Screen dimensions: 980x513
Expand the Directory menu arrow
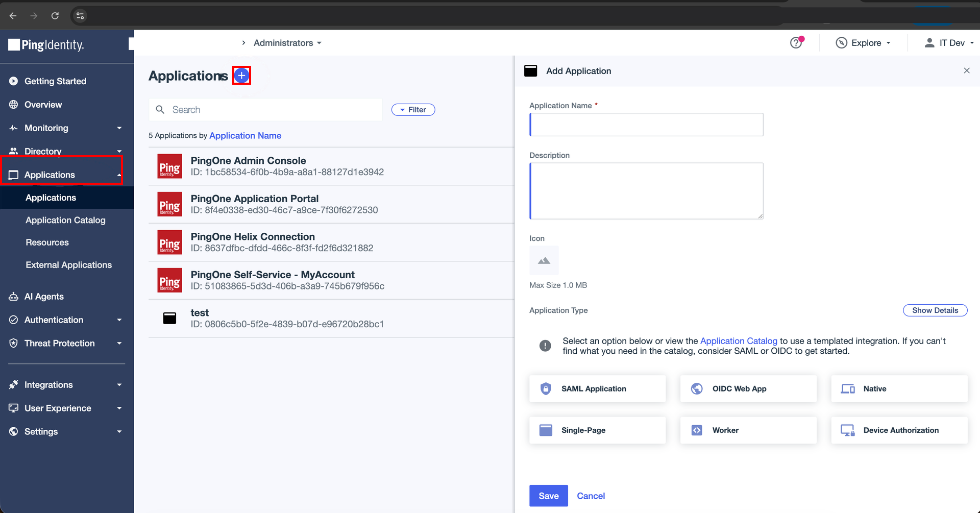click(x=119, y=151)
